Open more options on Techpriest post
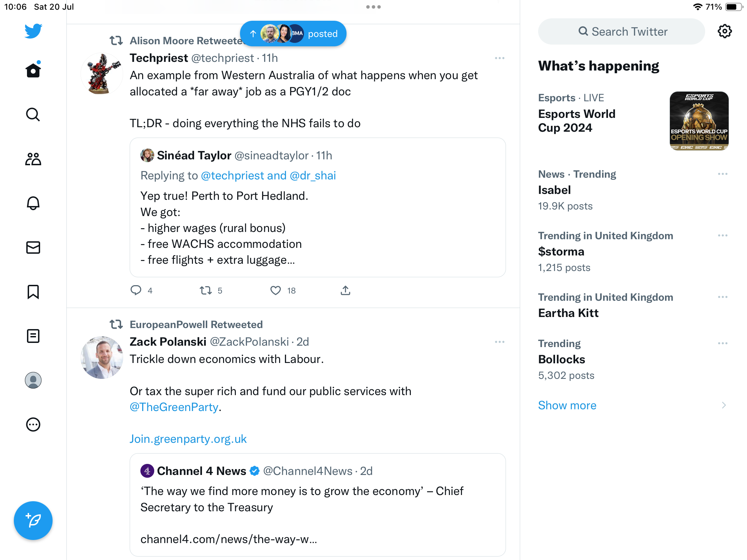Image resolution: width=747 pixels, height=560 pixels. pyautogui.click(x=499, y=58)
